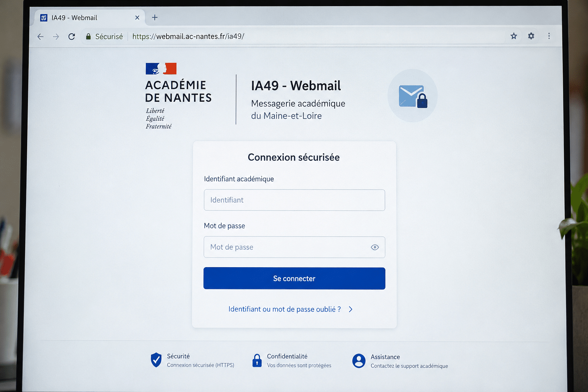The image size is (588, 392).
Task: Focus the Mot de passe input field
Action: [x=294, y=247]
